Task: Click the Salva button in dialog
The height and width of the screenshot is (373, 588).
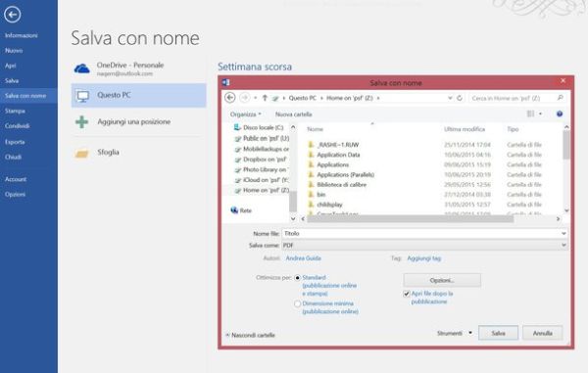Action: pos(498,333)
